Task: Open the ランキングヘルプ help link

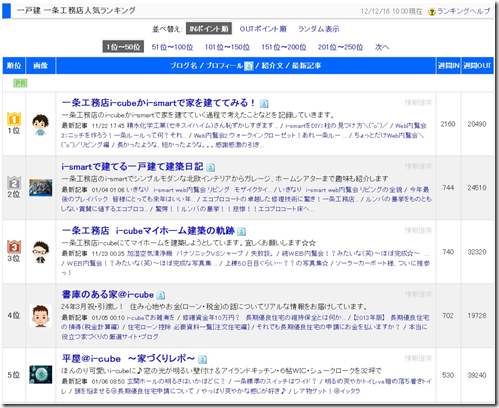Action: 463,11
